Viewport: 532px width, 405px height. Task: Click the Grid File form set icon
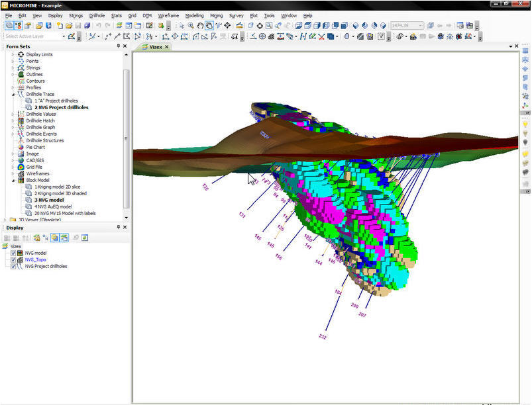[x=21, y=167]
